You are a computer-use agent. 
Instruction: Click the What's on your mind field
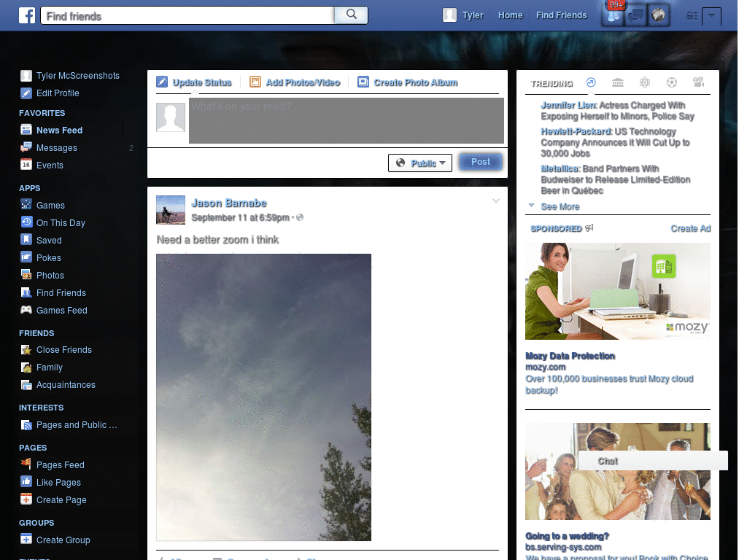pos(347,120)
